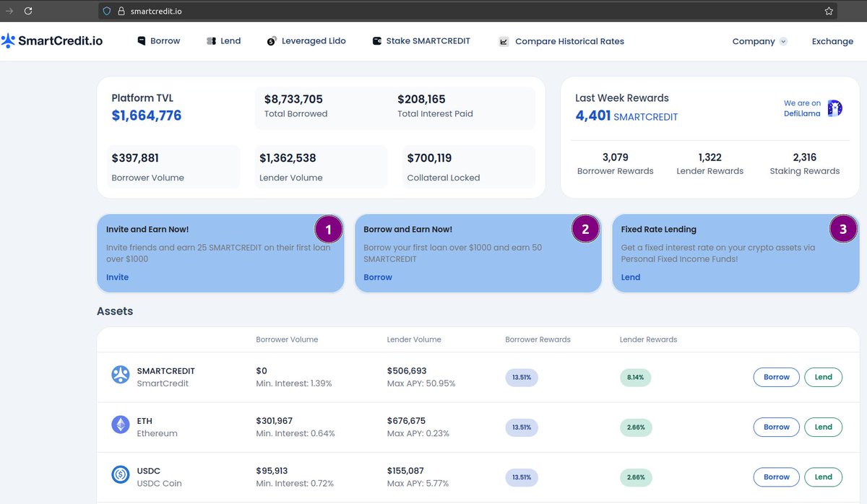Click the SmartCredit.io logo
This screenshot has height=504, width=867.
[52, 41]
